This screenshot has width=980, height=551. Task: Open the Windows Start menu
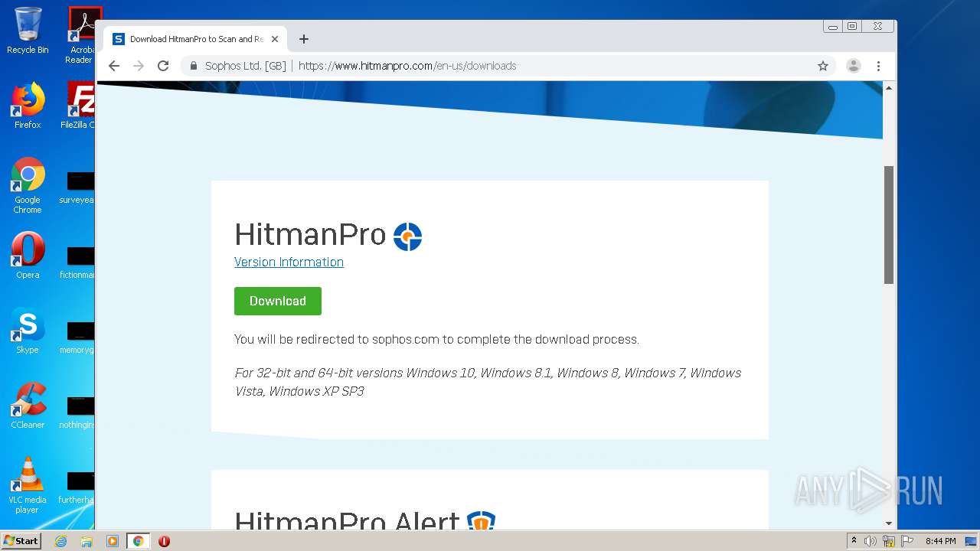(21, 541)
